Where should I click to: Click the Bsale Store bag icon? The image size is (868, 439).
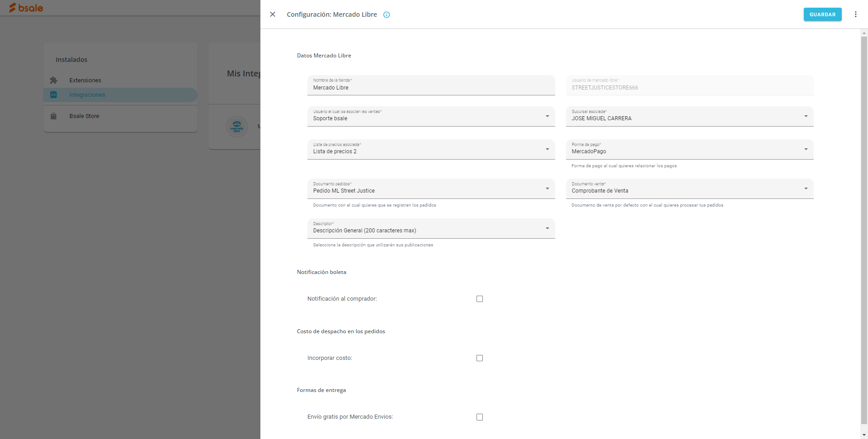pos(54,116)
